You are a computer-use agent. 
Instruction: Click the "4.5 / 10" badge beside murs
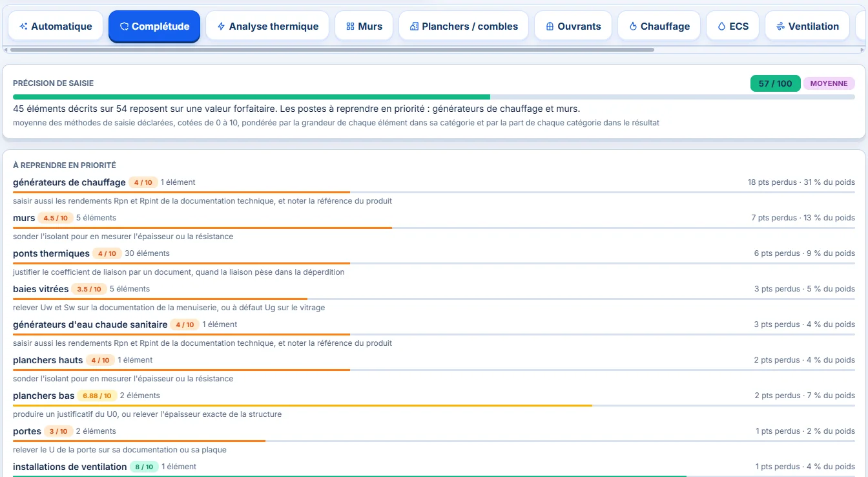56,218
